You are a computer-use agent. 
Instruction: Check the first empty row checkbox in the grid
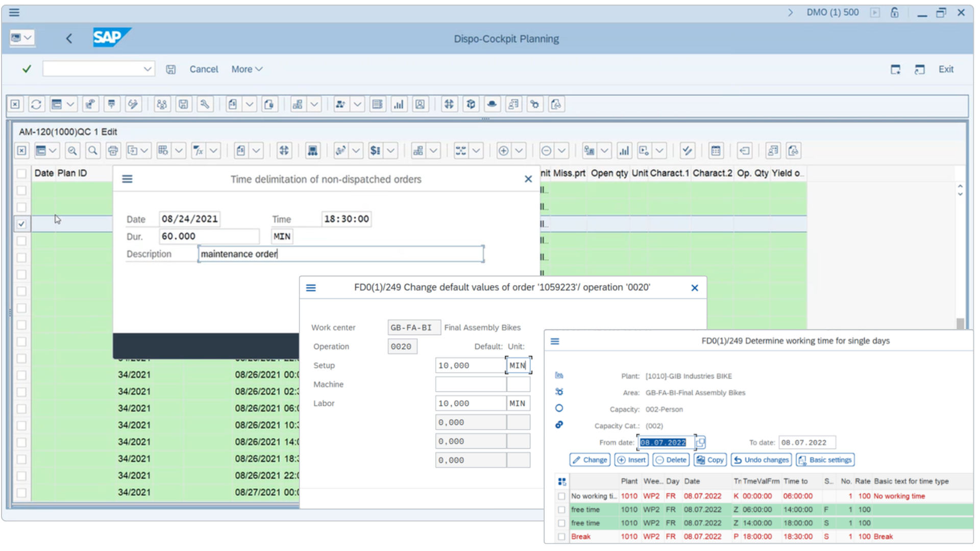[21, 190]
